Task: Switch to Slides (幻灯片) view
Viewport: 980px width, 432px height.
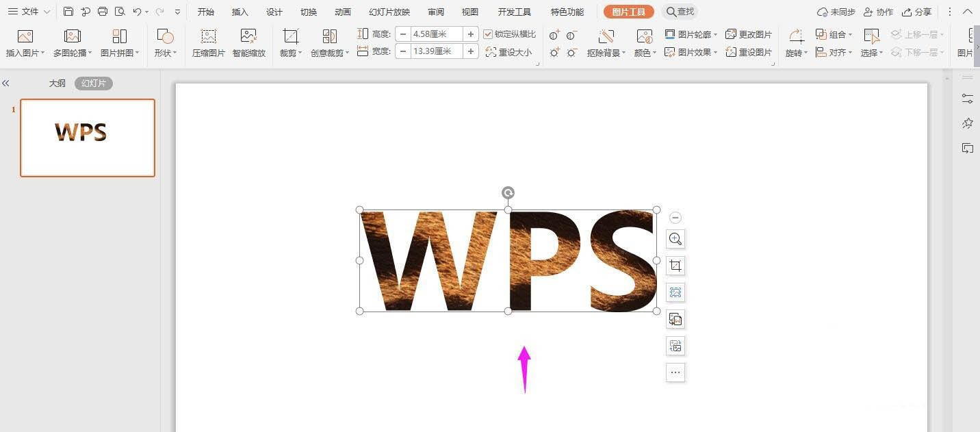Action: pos(94,83)
